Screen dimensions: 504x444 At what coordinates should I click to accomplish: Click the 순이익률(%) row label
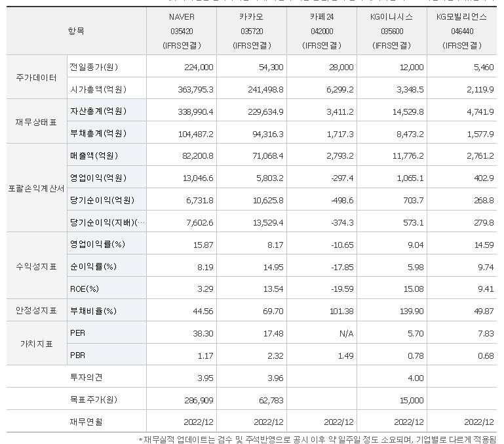(x=94, y=266)
